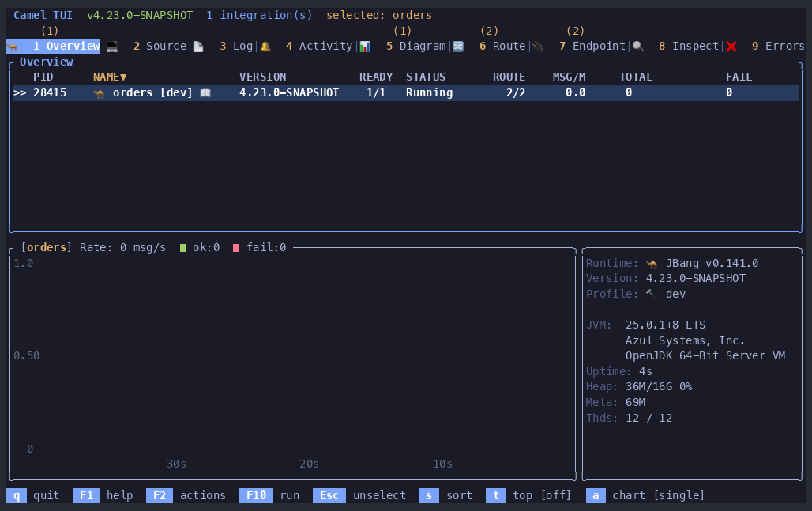Click the s sort shortcut

click(445, 495)
